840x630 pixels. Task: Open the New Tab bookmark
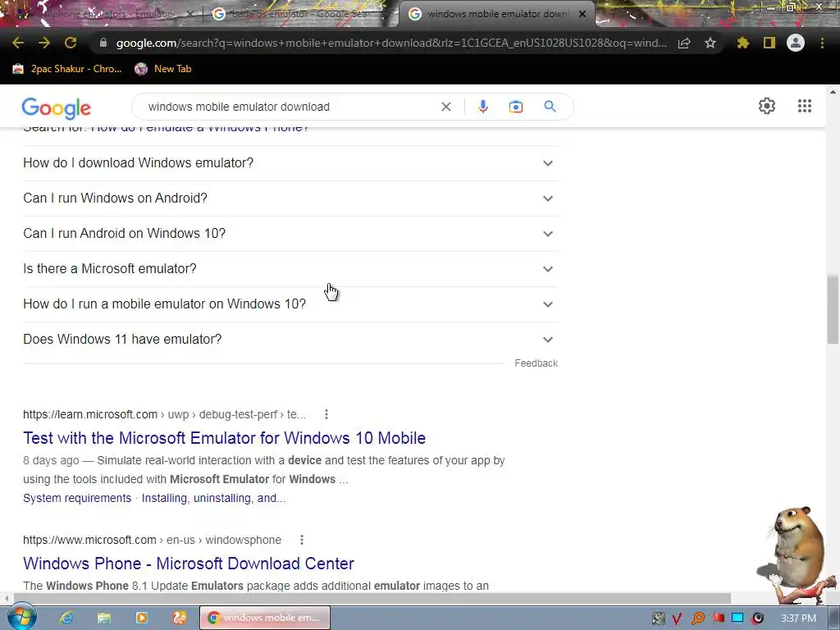[163, 69]
